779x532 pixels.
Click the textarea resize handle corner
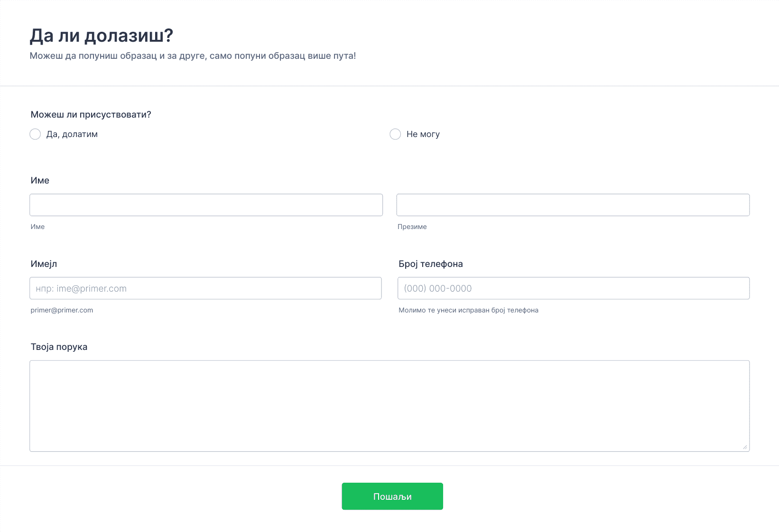(x=745, y=447)
